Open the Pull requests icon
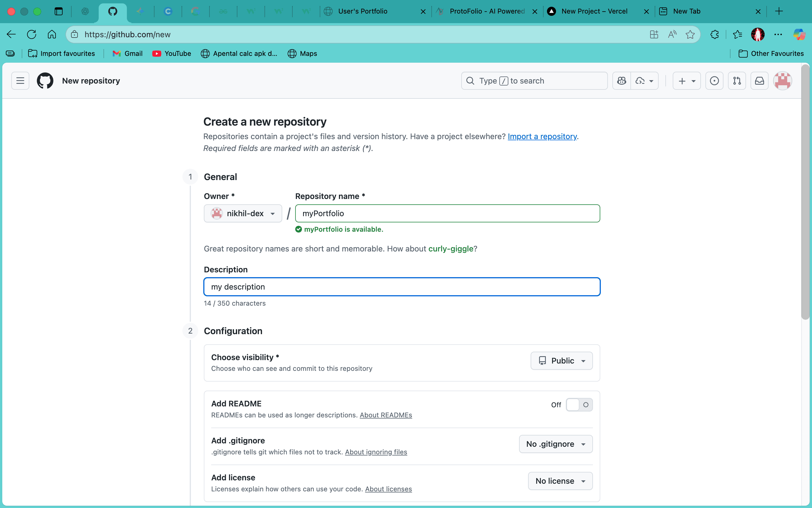The width and height of the screenshot is (812, 508). coord(737,81)
